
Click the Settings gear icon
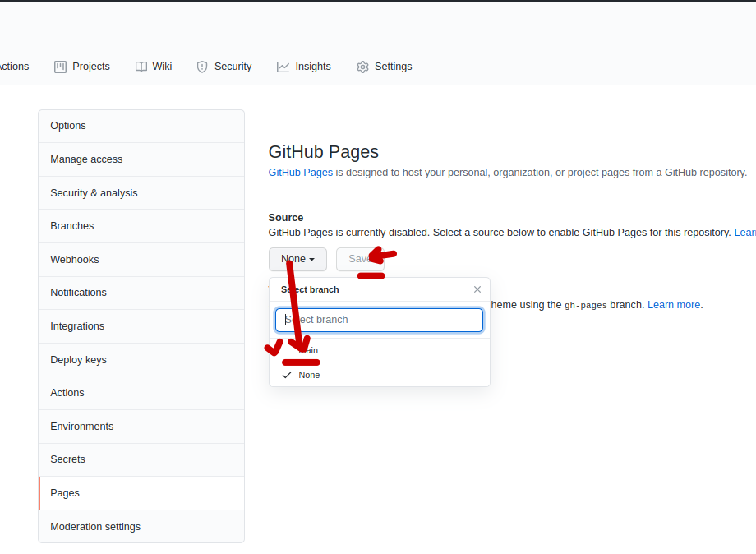(362, 67)
